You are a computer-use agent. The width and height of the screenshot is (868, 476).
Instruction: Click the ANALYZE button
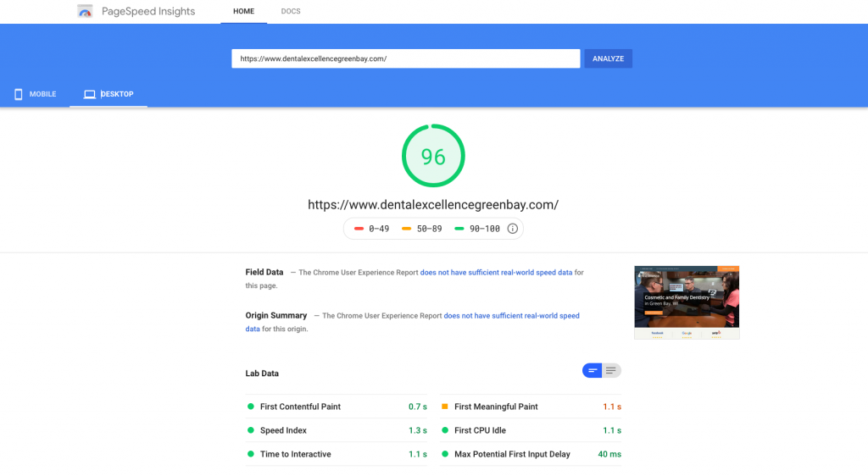tap(609, 58)
